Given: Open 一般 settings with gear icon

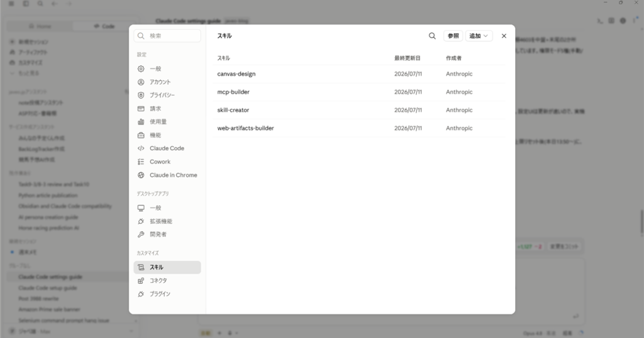Looking at the screenshot, I should 167,68.
